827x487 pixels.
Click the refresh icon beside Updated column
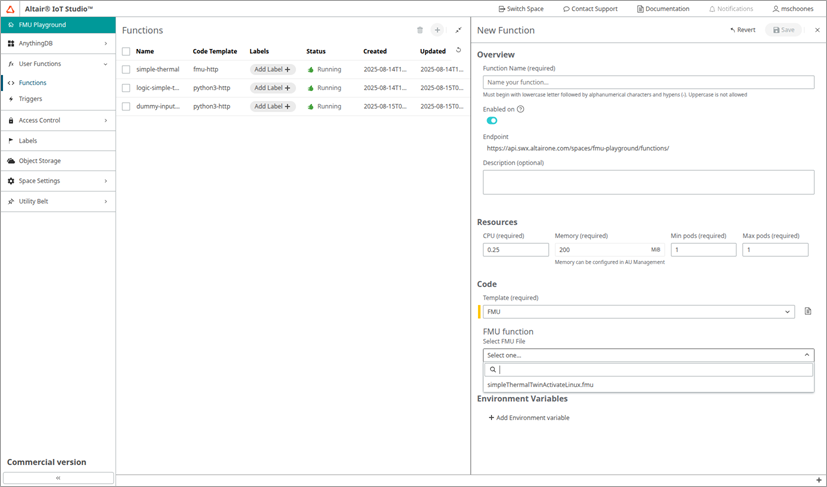point(459,51)
